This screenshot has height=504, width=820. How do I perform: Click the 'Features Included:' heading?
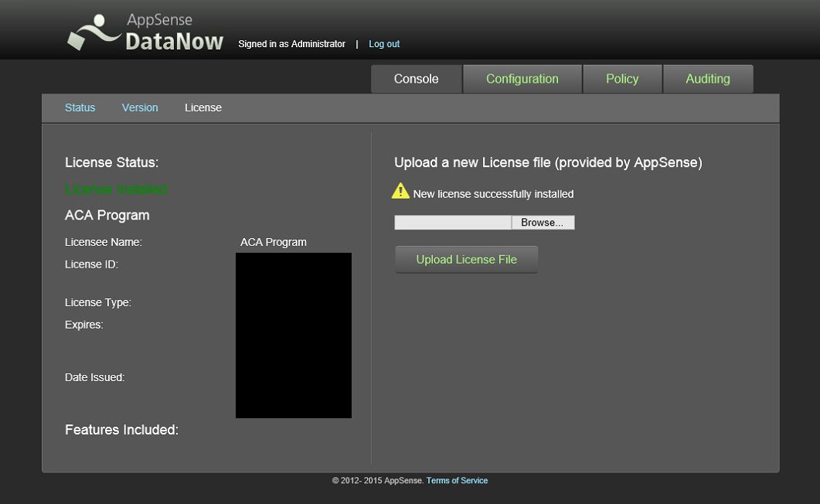(122, 430)
